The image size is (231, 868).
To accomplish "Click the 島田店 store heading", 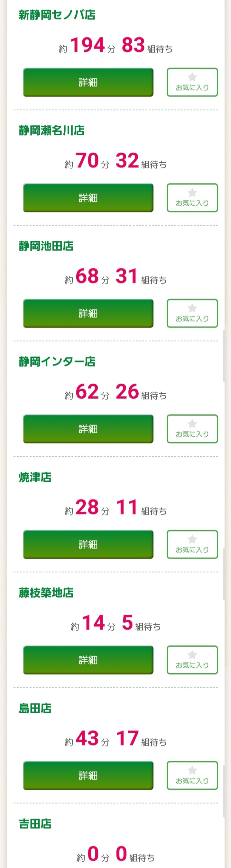I will pyautogui.click(x=35, y=708).
